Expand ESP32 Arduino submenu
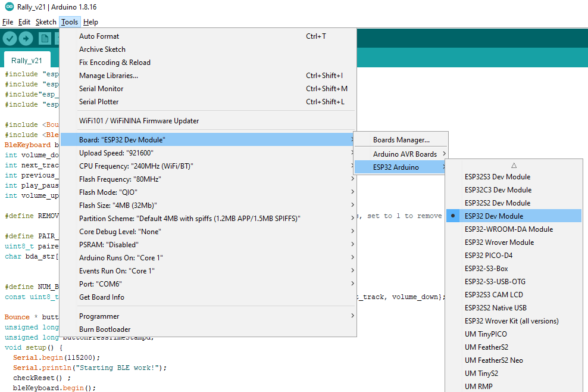The image size is (588, 392). [x=401, y=167]
